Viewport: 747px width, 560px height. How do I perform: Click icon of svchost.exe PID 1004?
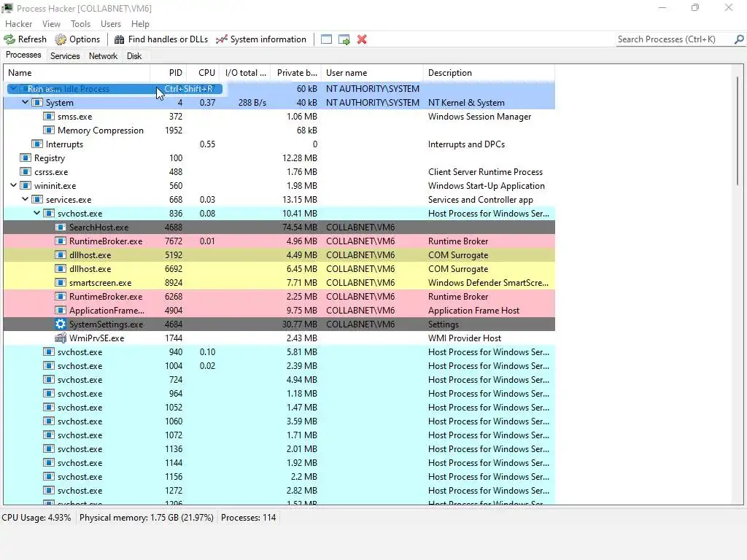[x=49, y=366]
